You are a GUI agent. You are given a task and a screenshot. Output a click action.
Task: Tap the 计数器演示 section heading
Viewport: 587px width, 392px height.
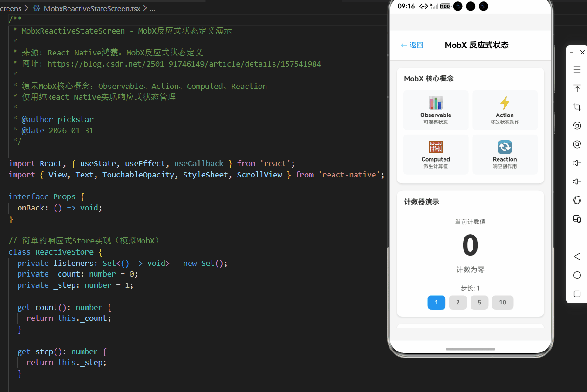click(x=422, y=202)
